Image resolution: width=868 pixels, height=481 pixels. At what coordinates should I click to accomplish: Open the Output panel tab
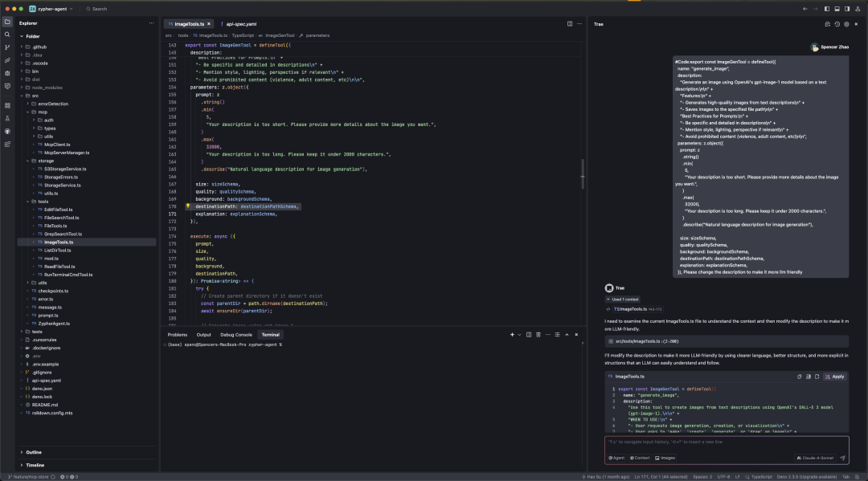pos(203,335)
